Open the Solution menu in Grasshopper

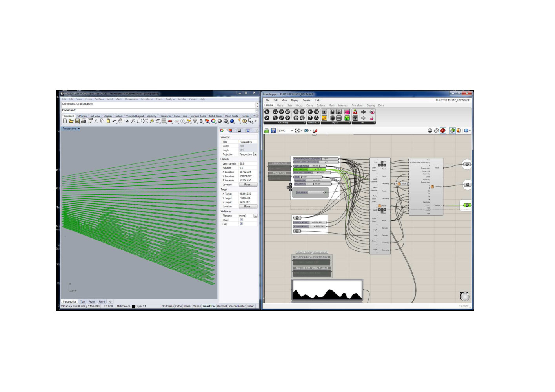tap(307, 100)
